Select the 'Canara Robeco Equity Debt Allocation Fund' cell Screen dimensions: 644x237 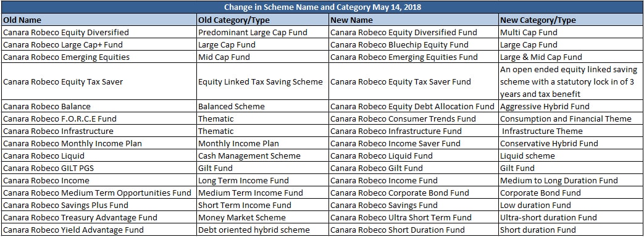tap(414, 106)
